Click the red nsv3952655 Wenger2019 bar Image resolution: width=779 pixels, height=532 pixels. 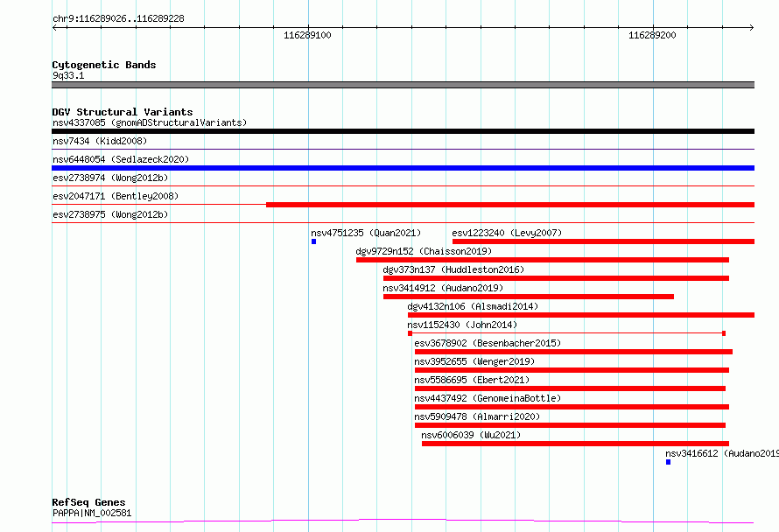click(572, 370)
